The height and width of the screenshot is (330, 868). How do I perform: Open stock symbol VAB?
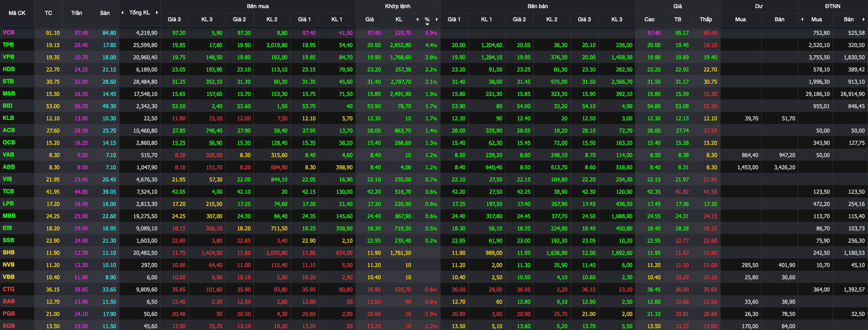pos(8,155)
